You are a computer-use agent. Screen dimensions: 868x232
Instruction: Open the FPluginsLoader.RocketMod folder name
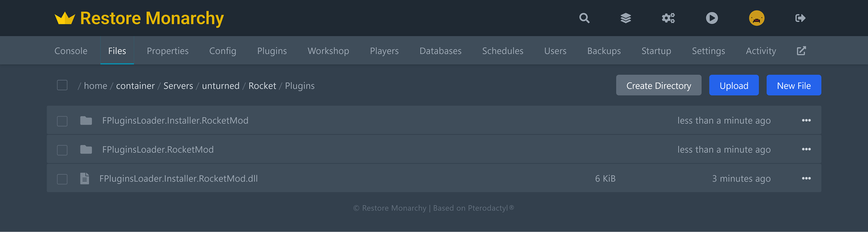[x=158, y=149]
